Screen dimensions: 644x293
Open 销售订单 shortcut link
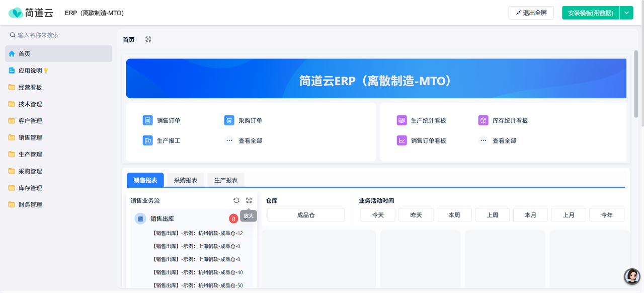pyautogui.click(x=169, y=120)
